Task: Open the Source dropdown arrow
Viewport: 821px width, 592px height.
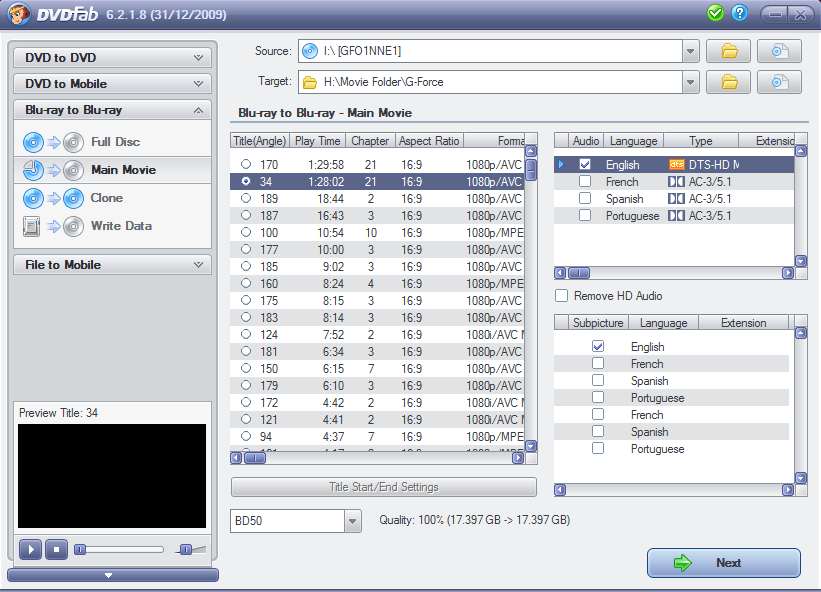Action: [x=691, y=51]
